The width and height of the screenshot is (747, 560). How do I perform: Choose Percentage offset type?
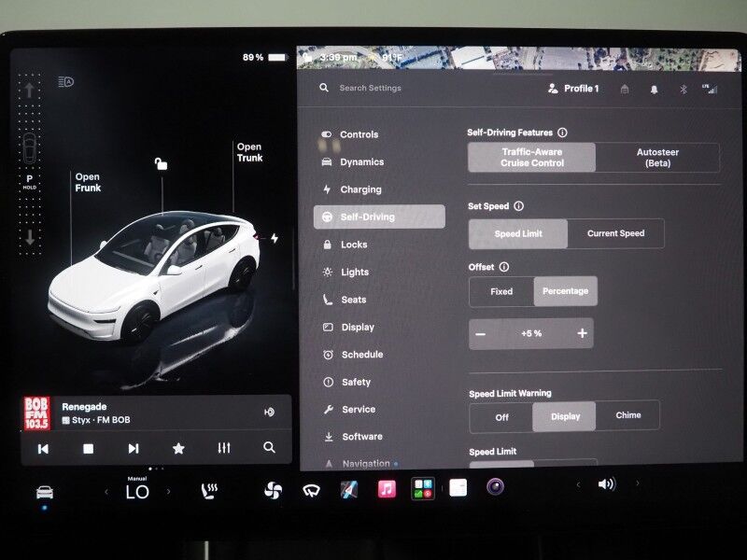point(566,291)
